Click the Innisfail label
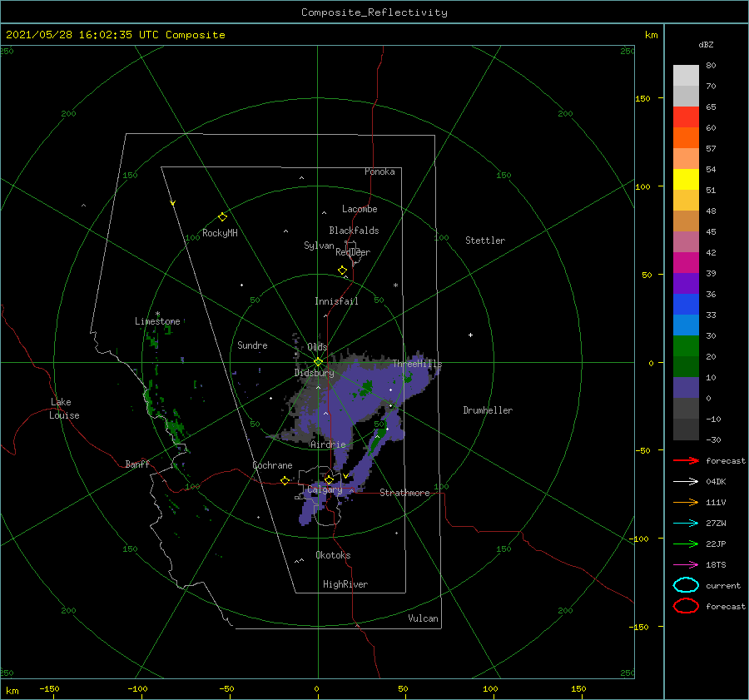The width and height of the screenshot is (749, 700). 336,301
